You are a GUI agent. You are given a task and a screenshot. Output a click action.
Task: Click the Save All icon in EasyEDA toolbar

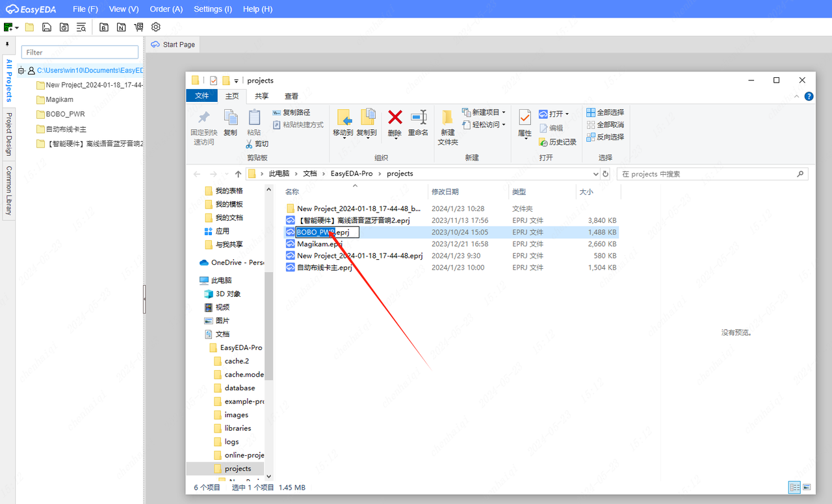pos(64,27)
